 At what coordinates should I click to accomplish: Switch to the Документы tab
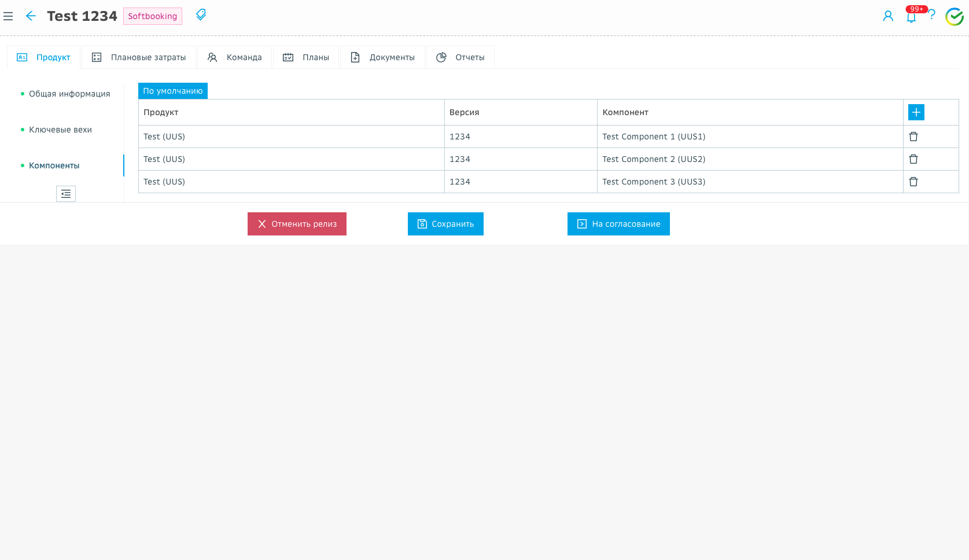383,57
